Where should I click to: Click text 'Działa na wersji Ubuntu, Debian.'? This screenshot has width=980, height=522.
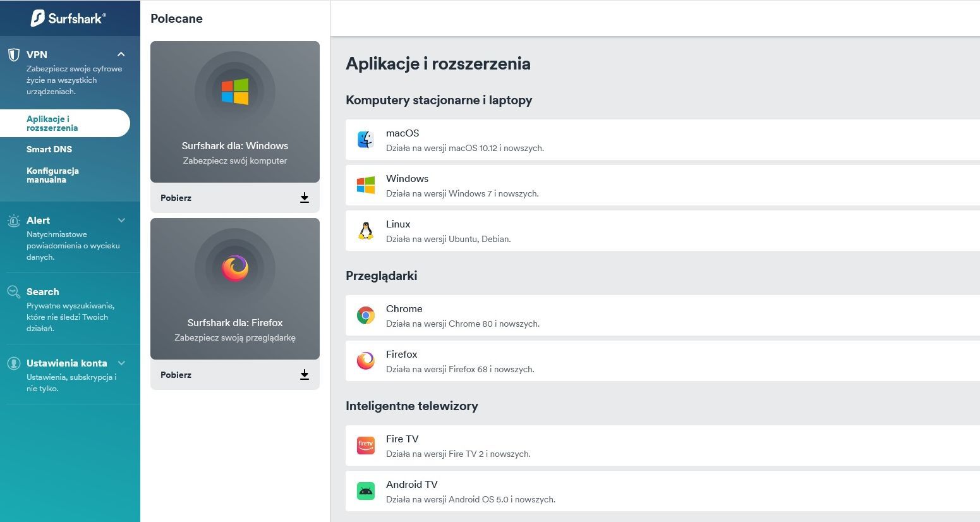click(449, 239)
